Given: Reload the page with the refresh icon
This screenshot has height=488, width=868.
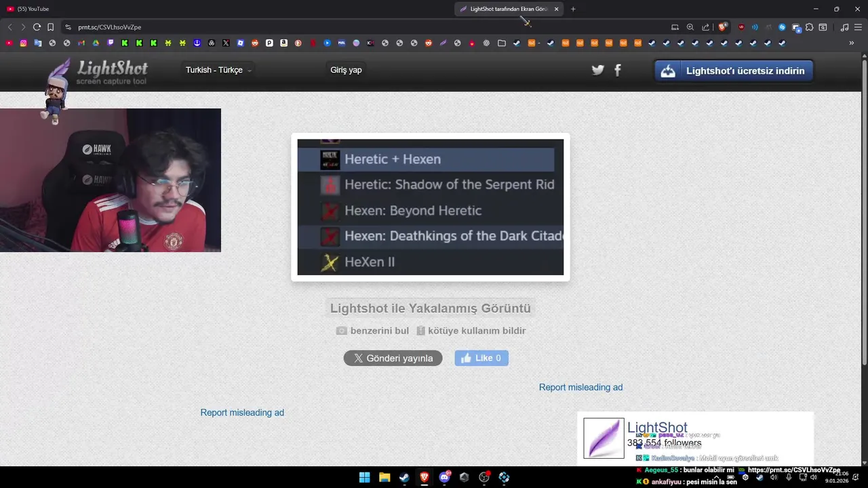Looking at the screenshot, I should (37, 27).
